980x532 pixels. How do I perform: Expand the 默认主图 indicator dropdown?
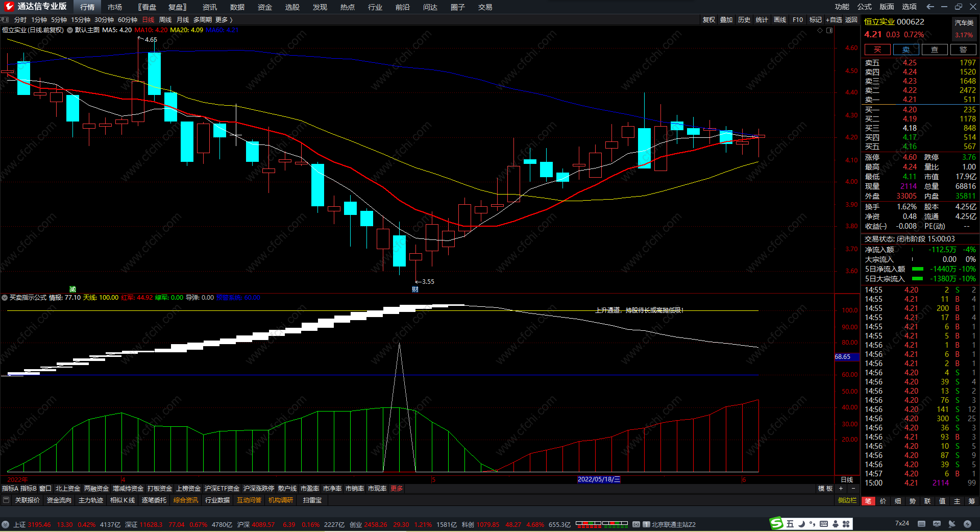click(x=70, y=30)
